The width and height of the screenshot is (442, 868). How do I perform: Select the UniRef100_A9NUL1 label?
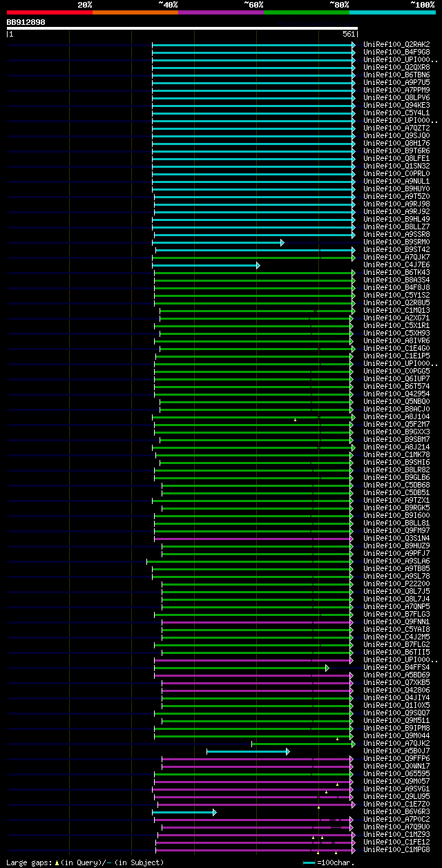396,181
